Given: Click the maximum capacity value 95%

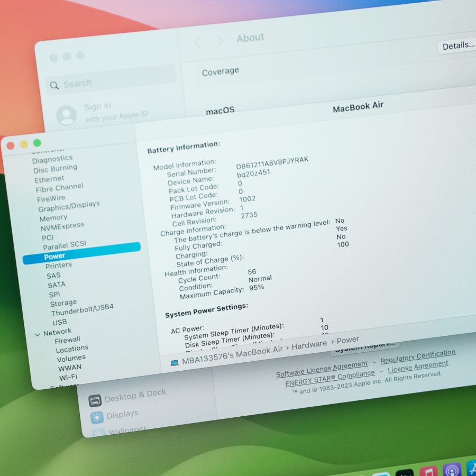Looking at the screenshot, I should click(x=257, y=288).
